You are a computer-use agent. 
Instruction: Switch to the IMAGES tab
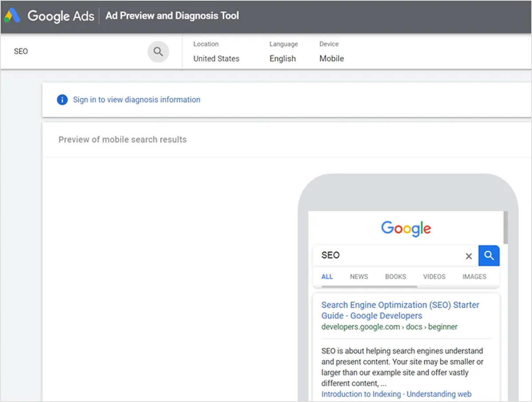tap(474, 277)
